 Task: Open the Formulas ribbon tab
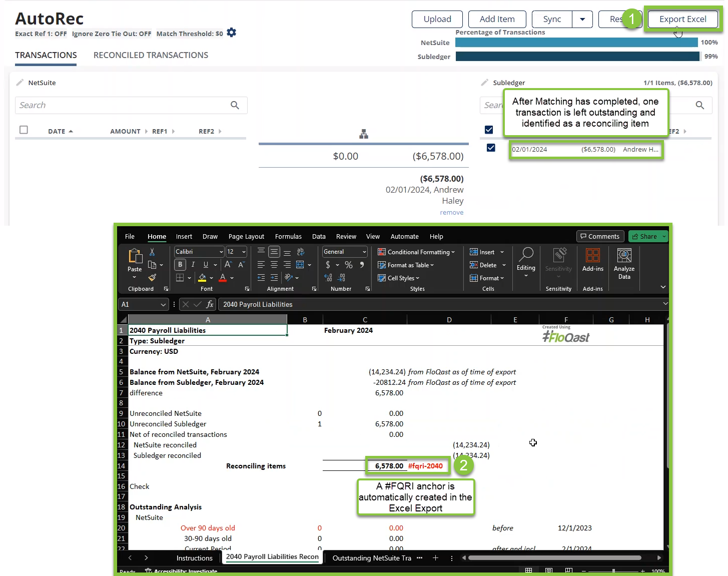coord(288,237)
